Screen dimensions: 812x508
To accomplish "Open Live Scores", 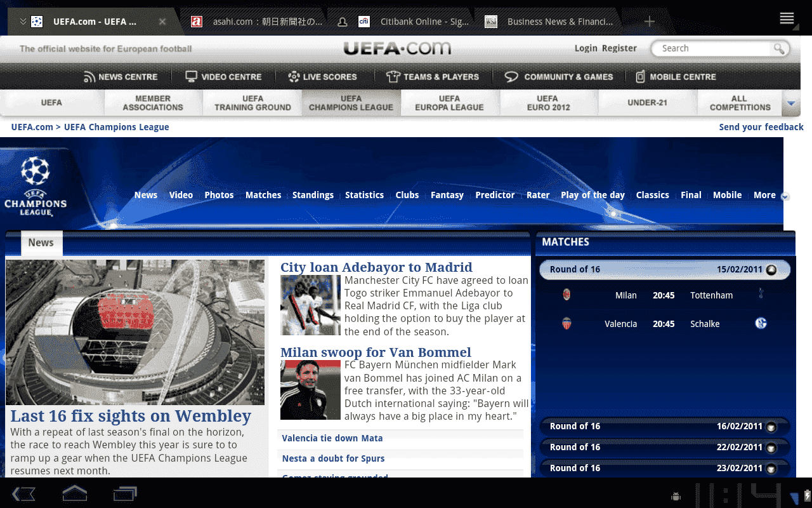I will pos(322,77).
